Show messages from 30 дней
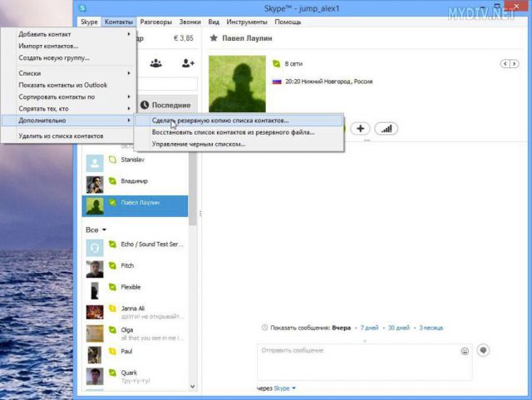Viewport: 532px width, 400px height. pos(399,328)
